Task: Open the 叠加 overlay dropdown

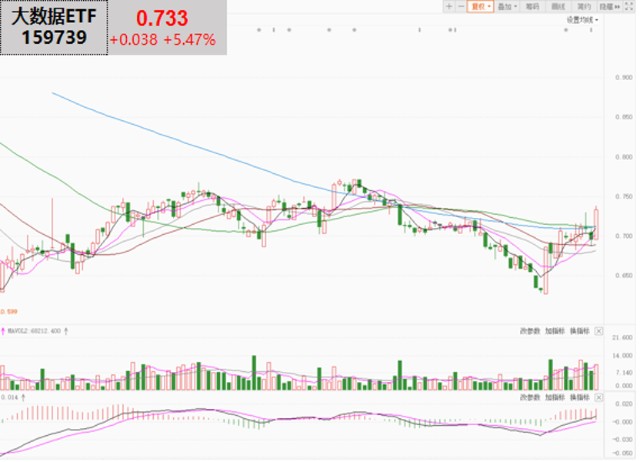Action: click(x=507, y=6)
